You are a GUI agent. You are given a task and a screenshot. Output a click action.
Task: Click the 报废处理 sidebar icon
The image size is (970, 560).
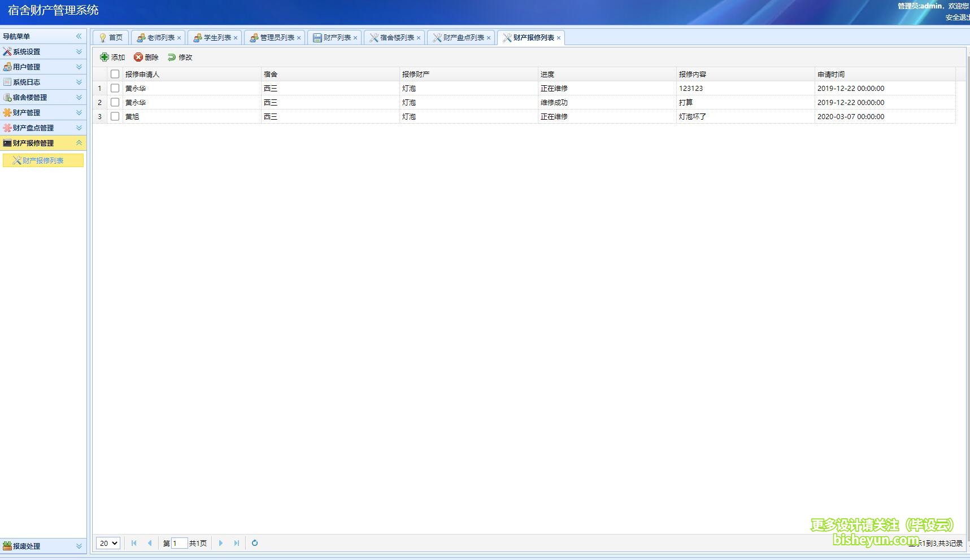[7, 546]
